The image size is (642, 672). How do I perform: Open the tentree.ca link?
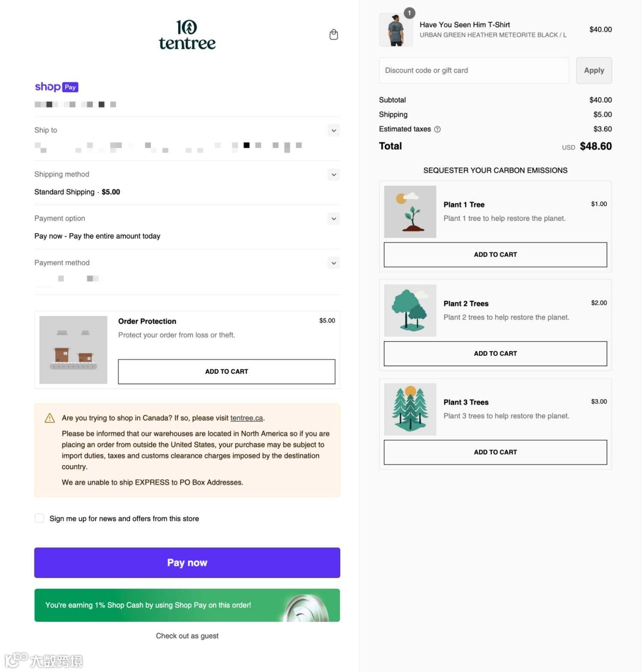247,418
